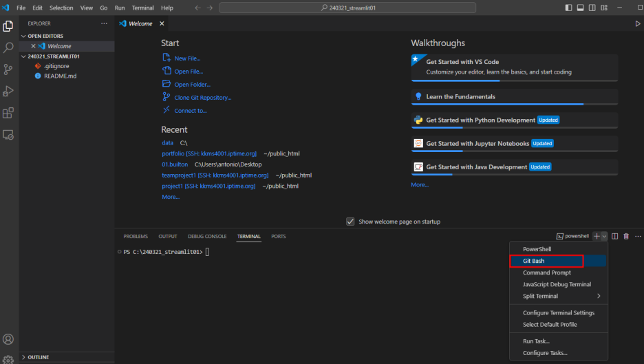The height and width of the screenshot is (364, 644).
Task: Switch to the Output panel tab
Action: pyautogui.click(x=168, y=237)
